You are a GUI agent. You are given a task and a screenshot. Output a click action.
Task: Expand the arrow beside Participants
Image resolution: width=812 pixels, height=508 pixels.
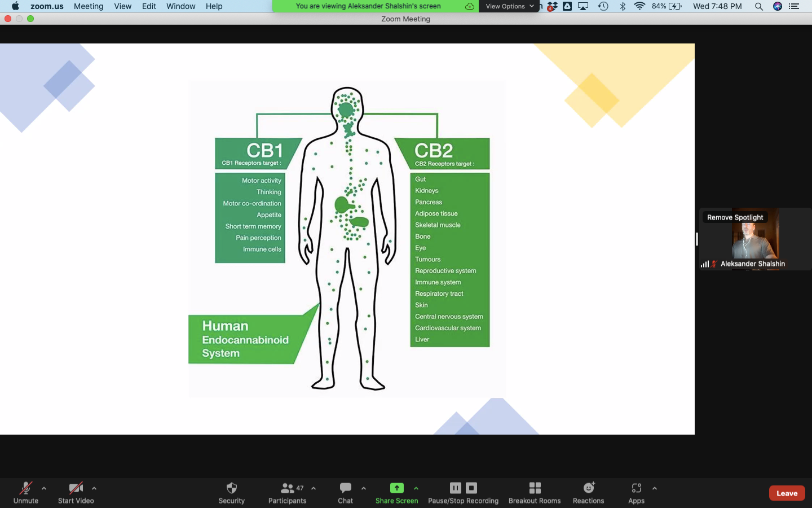point(314,488)
